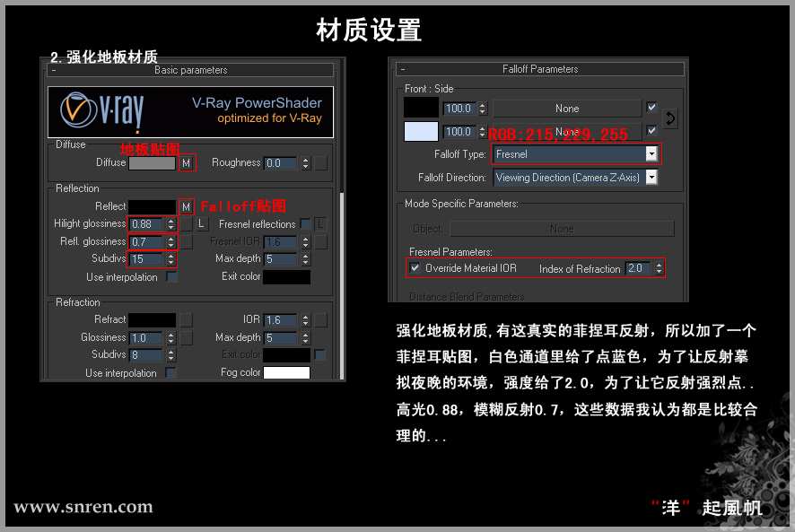Click the Reflection Max depth 5 field

click(x=282, y=259)
